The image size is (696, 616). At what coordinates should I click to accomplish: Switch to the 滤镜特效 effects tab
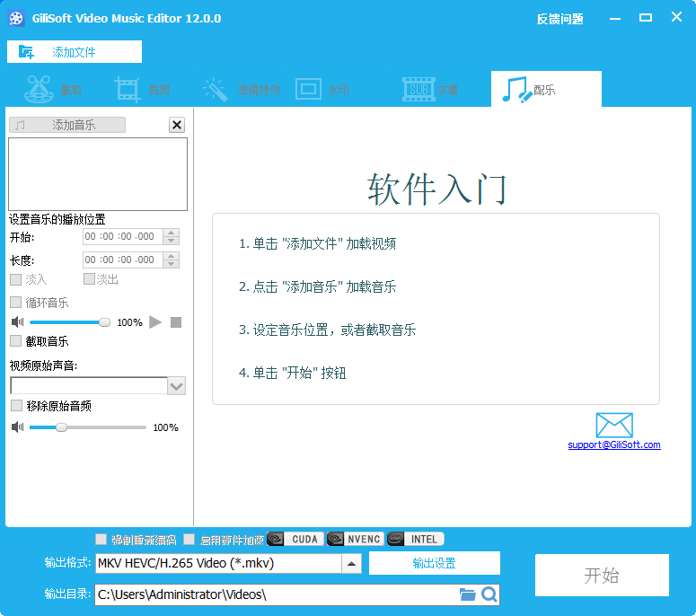tap(242, 90)
